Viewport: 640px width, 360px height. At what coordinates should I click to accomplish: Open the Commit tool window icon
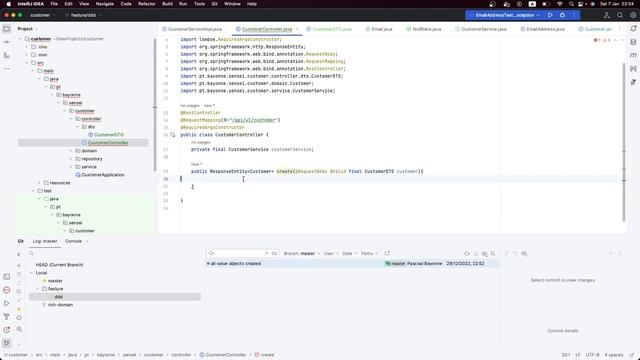7,42
